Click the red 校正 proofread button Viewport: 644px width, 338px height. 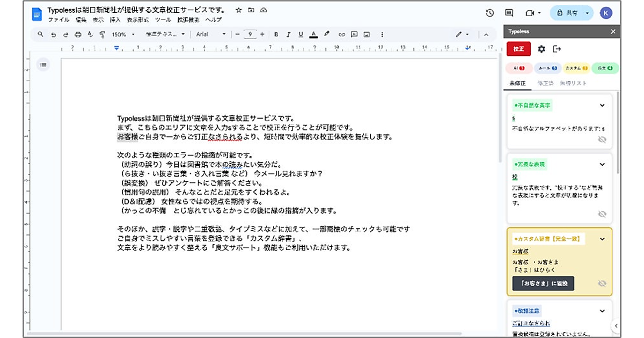[x=518, y=49]
